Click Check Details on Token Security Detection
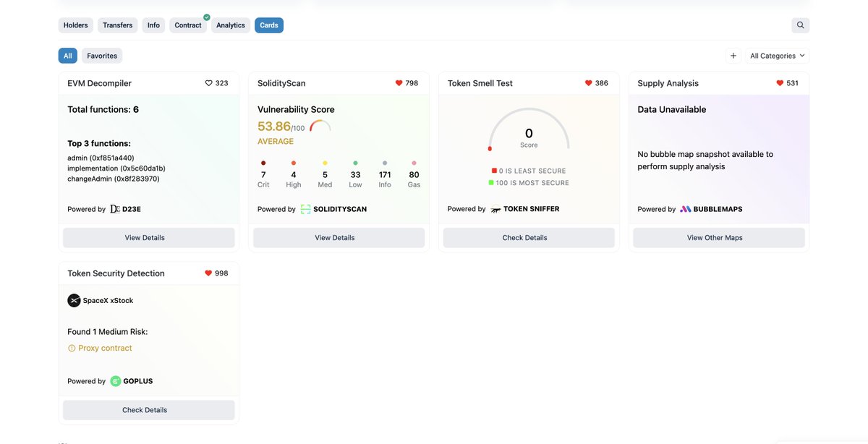 pos(149,410)
